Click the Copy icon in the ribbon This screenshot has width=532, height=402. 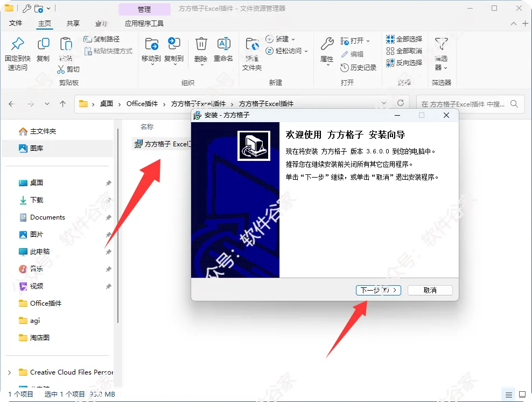(x=43, y=44)
